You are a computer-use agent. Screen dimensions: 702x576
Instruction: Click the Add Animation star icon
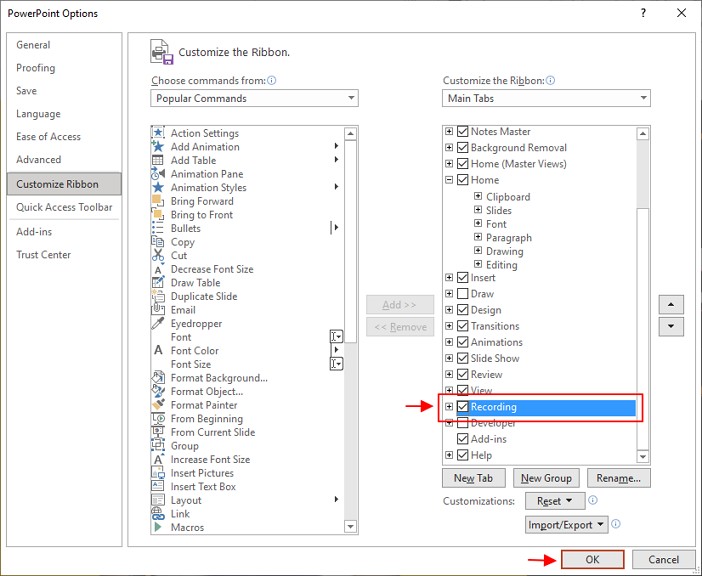click(x=158, y=146)
